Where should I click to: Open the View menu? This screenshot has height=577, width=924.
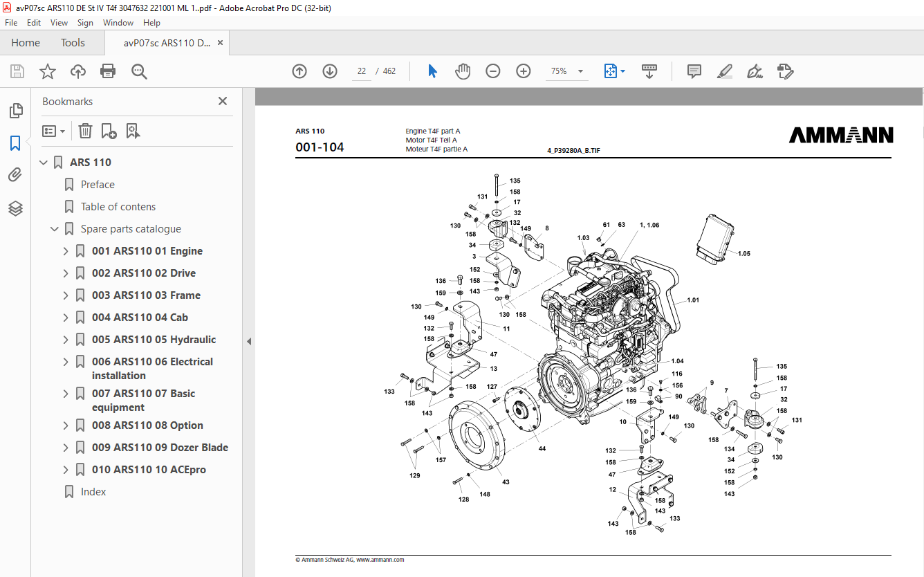[59, 23]
